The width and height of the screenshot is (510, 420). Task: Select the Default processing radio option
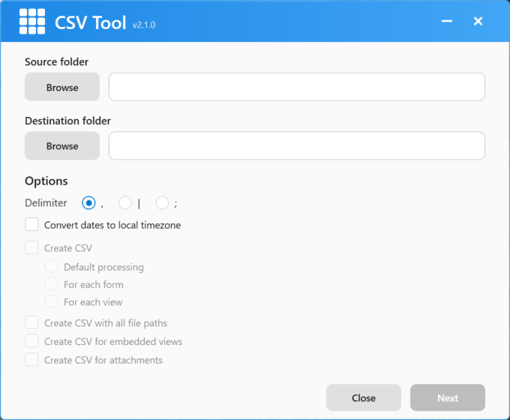(x=51, y=266)
